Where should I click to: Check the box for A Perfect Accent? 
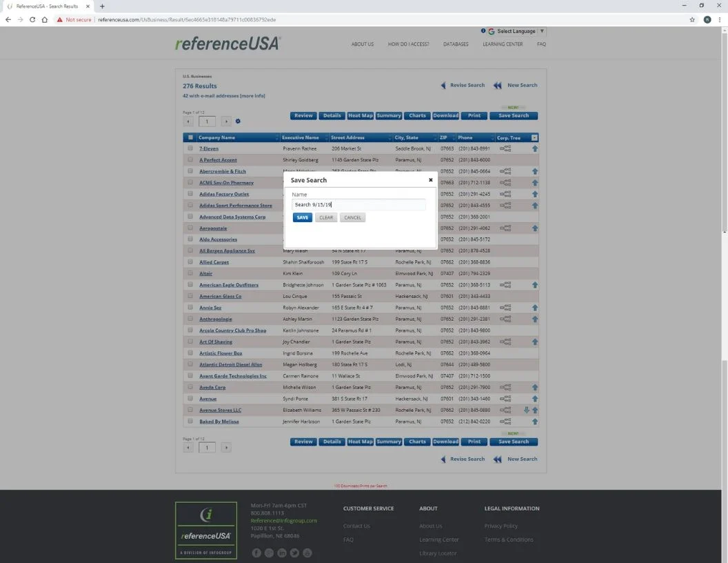190,159
